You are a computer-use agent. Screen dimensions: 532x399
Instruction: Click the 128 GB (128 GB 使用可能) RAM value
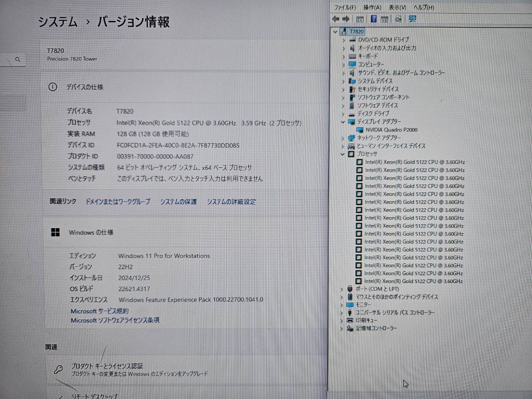pos(153,134)
